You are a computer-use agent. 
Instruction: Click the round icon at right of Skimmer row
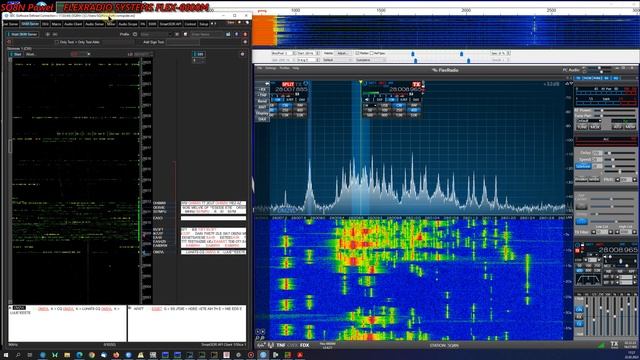pyautogui.click(x=242, y=54)
